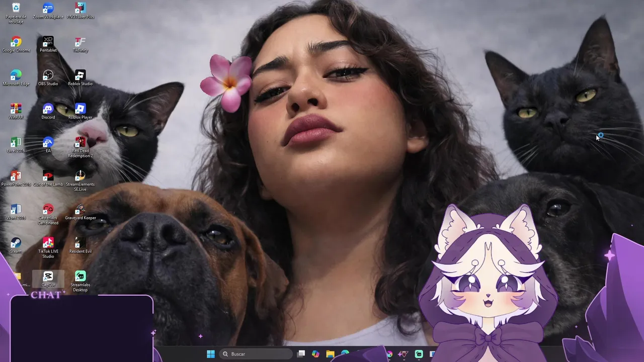Select the WinRAR desktop icon

(x=16, y=111)
